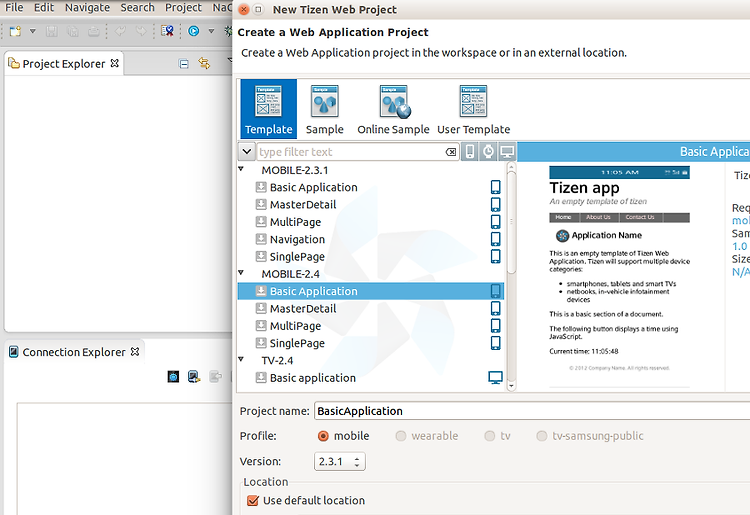Choose the User Template category icon

point(474,109)
